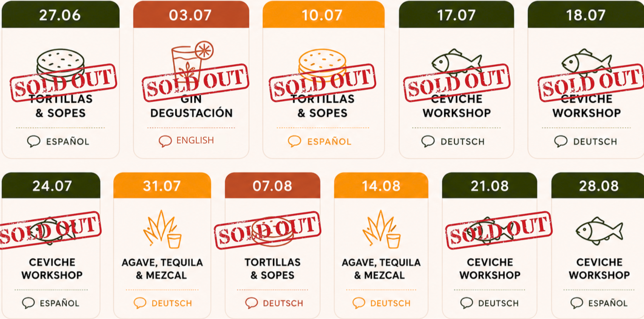Open Agave, Tequila & Mezcal on 31.07

click(162, 269)
